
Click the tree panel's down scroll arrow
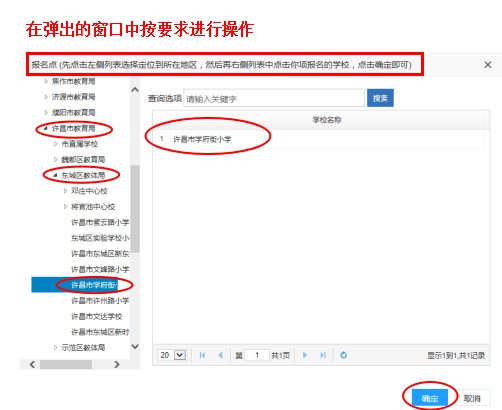point(135,346)
